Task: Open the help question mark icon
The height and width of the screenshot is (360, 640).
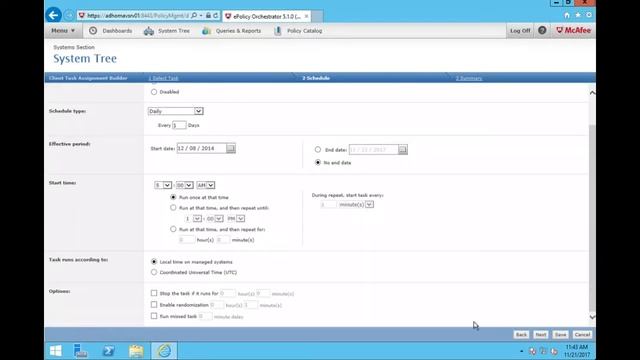Action: coord(542,30)
